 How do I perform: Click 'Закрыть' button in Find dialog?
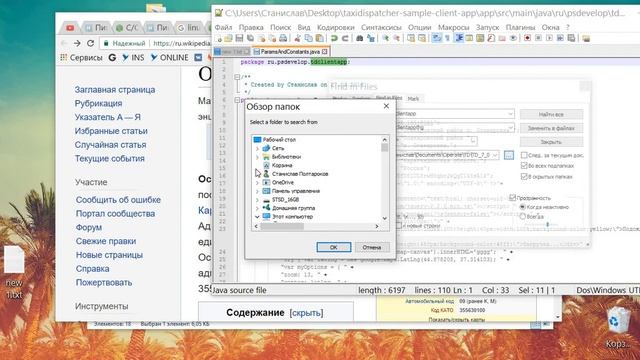click(x=551, y=142)
